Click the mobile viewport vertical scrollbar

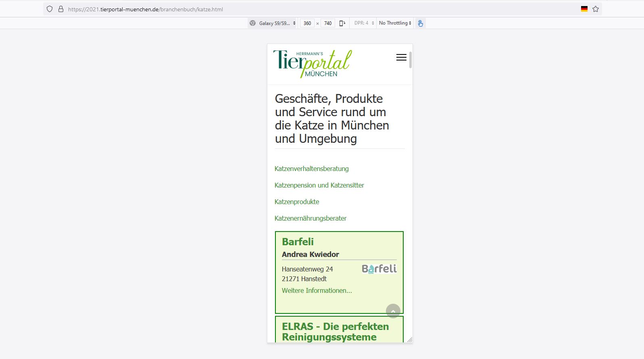click(x=411, y=61)
